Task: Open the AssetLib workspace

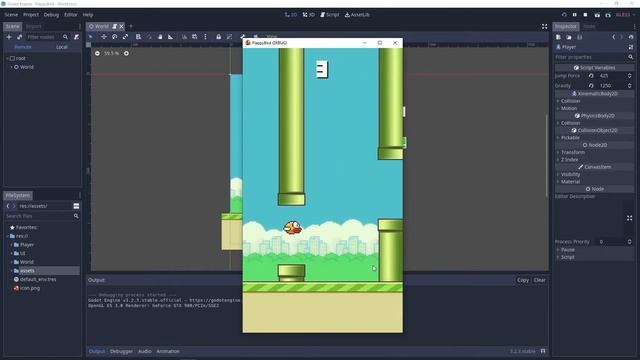Action: point(357,15)
